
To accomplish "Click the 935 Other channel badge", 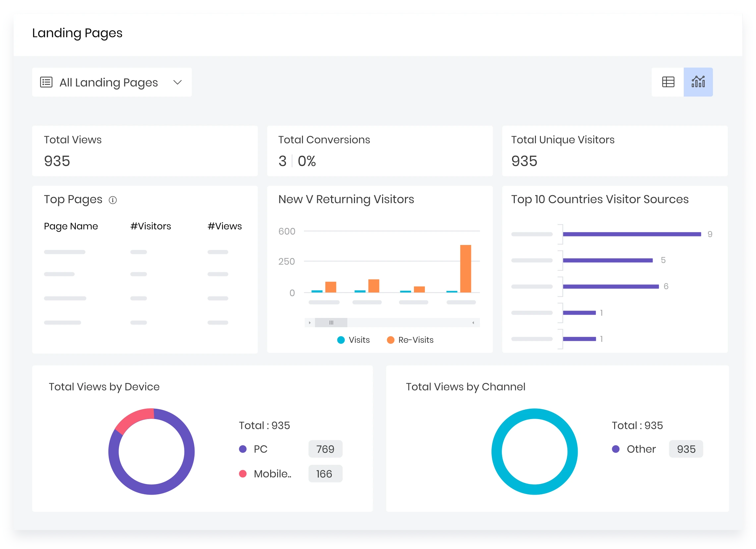I will 686,449.
